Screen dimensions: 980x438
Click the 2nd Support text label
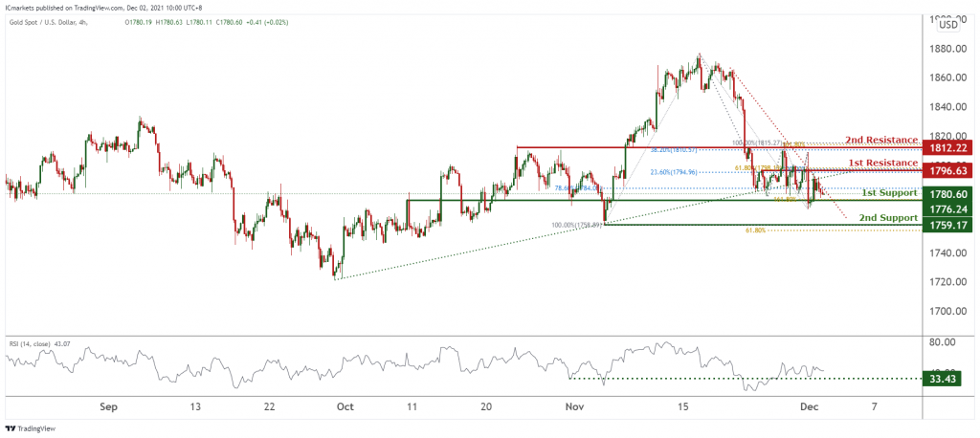[x=888, y=218]
